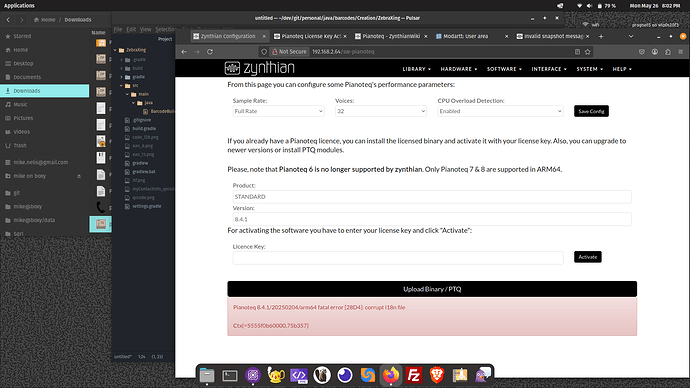Viewport: 690px width, 388px height.
Task: Open the HARDWARE menu in navbar
Action: 459,69
